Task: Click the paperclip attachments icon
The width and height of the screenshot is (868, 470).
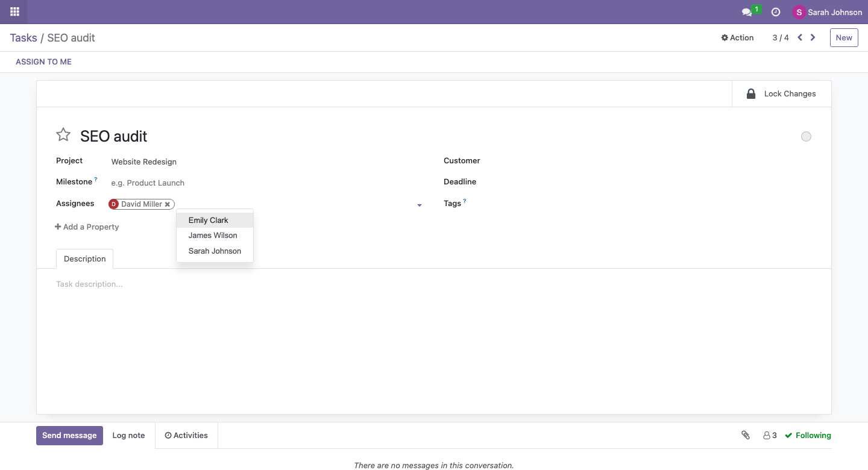Action: [746, 435]
